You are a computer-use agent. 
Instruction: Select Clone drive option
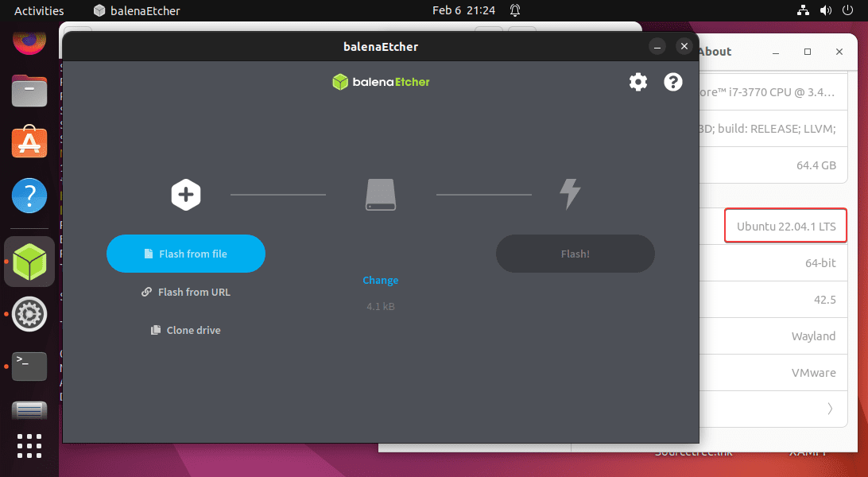(x=186, y=330)
